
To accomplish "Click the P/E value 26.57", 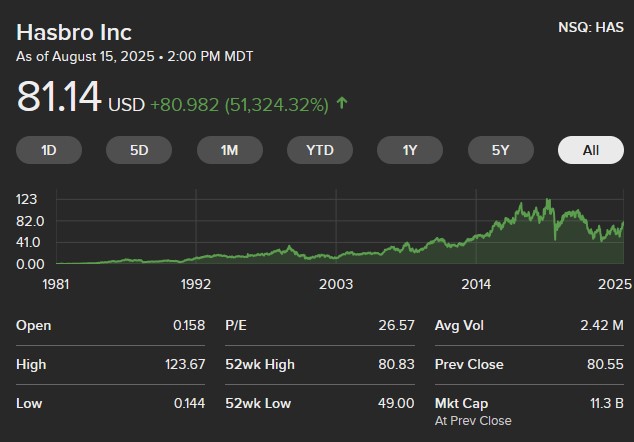I will pos(397,325).
